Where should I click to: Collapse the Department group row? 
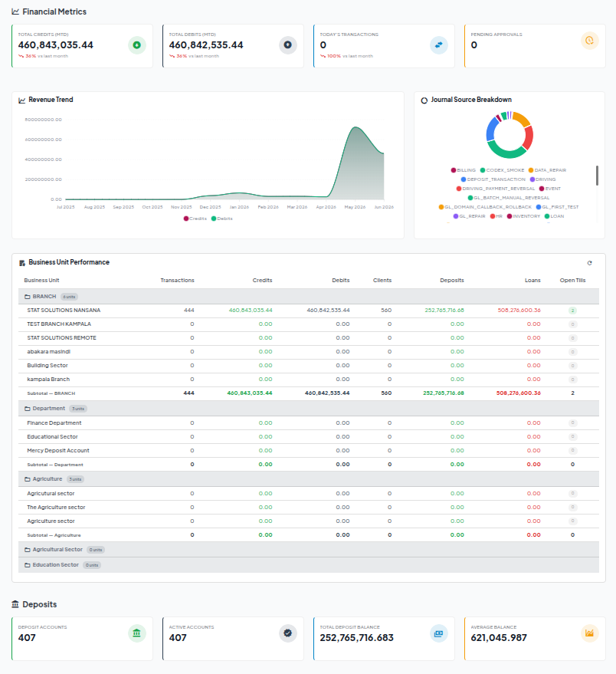309,409
